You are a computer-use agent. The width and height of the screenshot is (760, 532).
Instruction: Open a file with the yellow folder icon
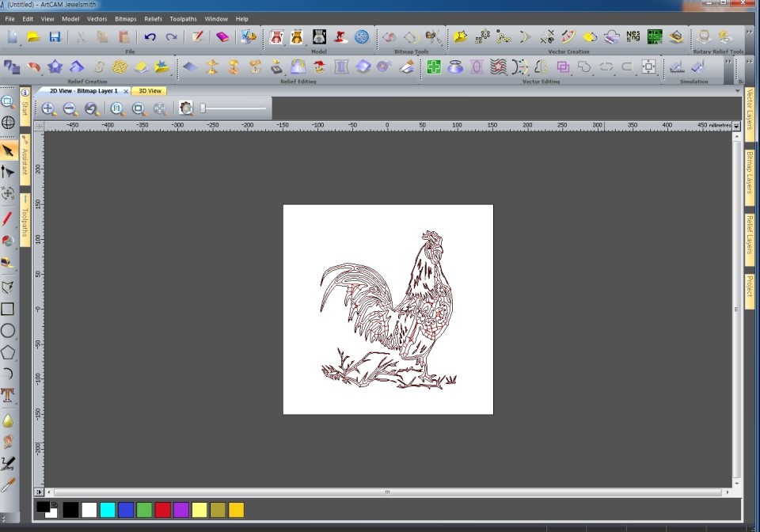click(x=33, y=37)
